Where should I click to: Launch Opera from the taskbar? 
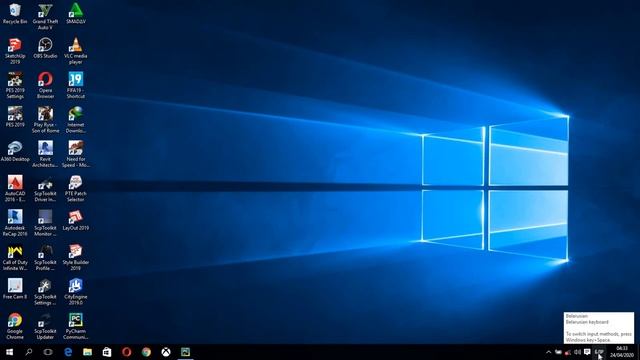[127, 352]
